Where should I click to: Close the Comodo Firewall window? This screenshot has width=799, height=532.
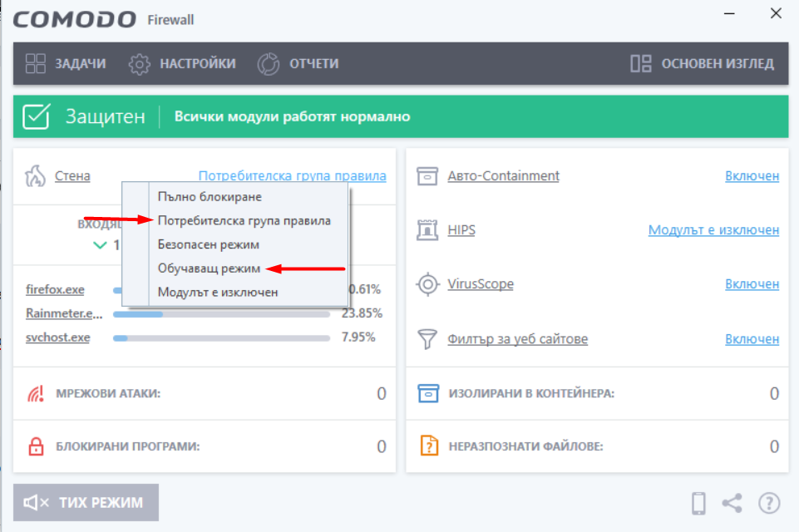click(x=776, y=14)
